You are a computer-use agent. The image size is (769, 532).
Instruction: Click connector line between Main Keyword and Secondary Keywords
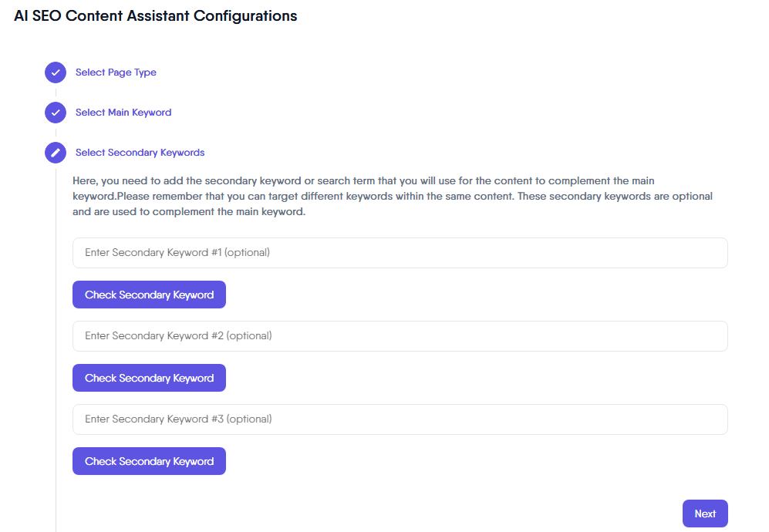click(56, 133)
